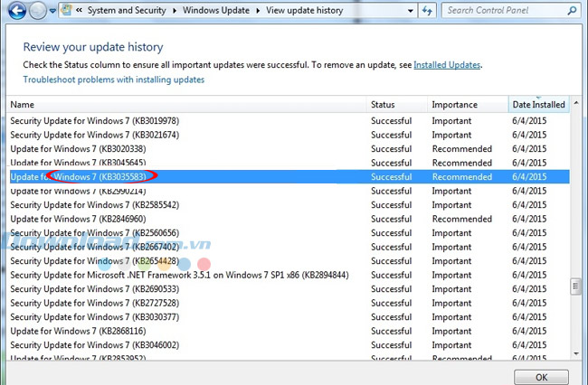This screenshot has width=588, height=385.
Task: Click the vertical scrollbar thumb
Action: [x=575, y=286]
